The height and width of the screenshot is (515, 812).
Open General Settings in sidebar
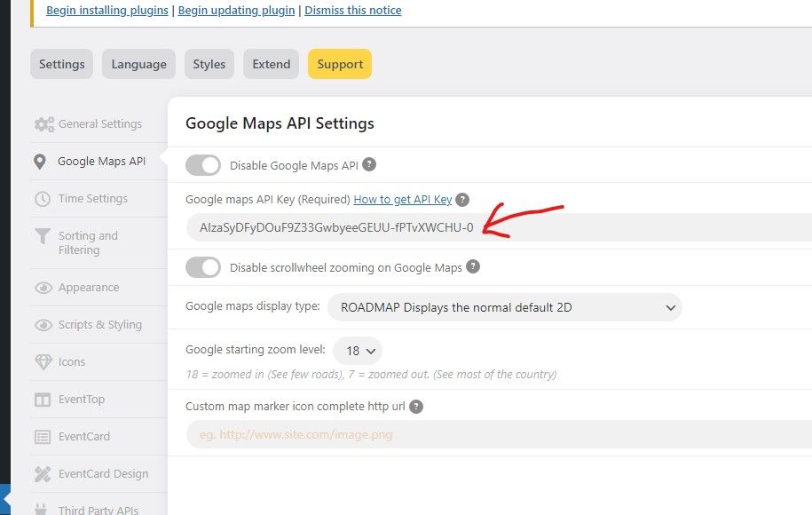coord(99,124)
